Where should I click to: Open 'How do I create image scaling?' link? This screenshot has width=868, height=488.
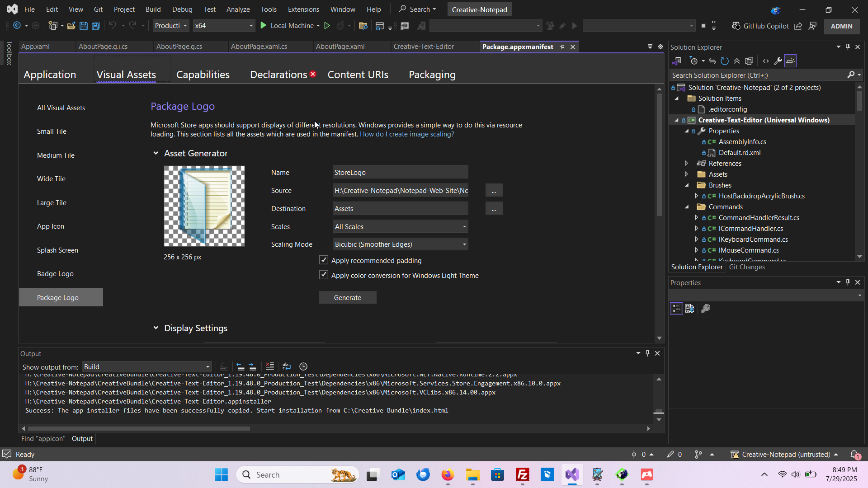407,134
